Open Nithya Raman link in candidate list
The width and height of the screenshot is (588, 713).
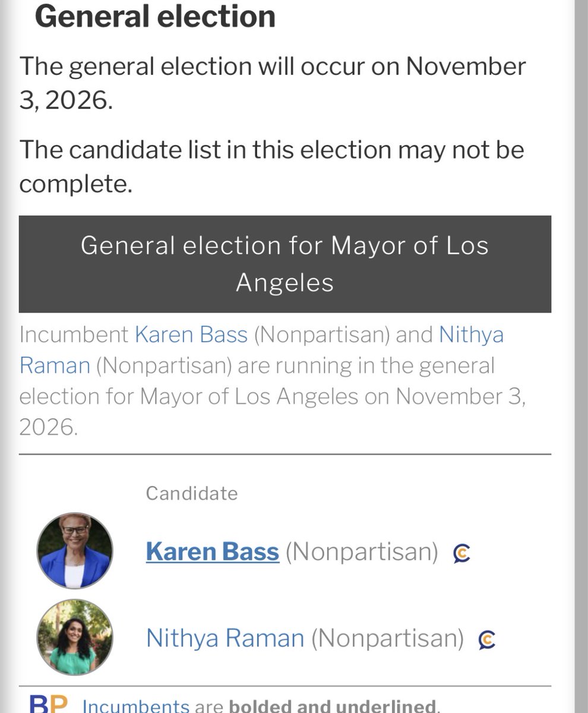tap(225, 638)
